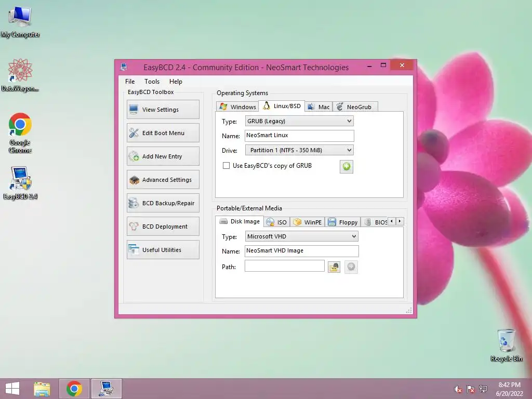This screenshot has height=399, width=532.
Task: Click the NeoSmart Linux name field
Action: [x=299, y=136]
